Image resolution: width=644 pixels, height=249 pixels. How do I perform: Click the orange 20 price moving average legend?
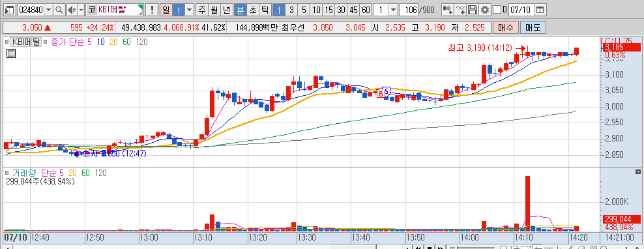[114, 41]
